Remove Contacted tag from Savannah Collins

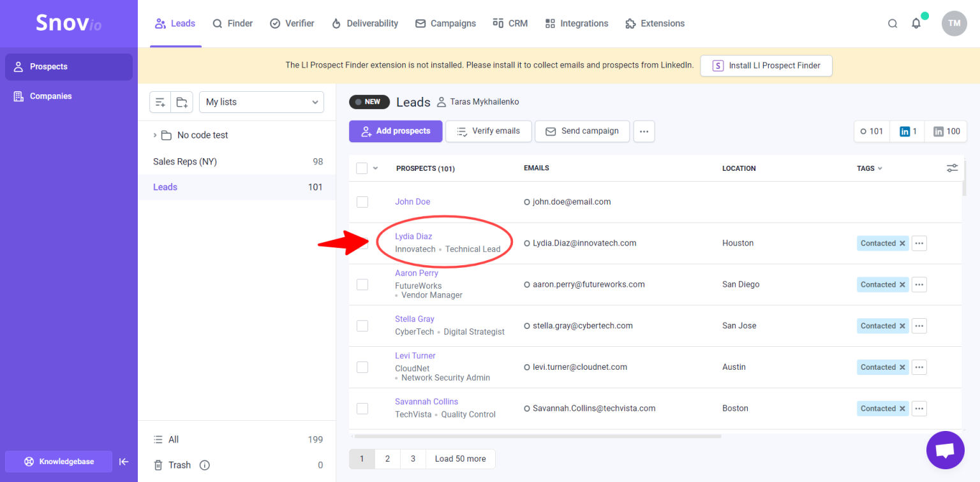[x=902, y=409]
